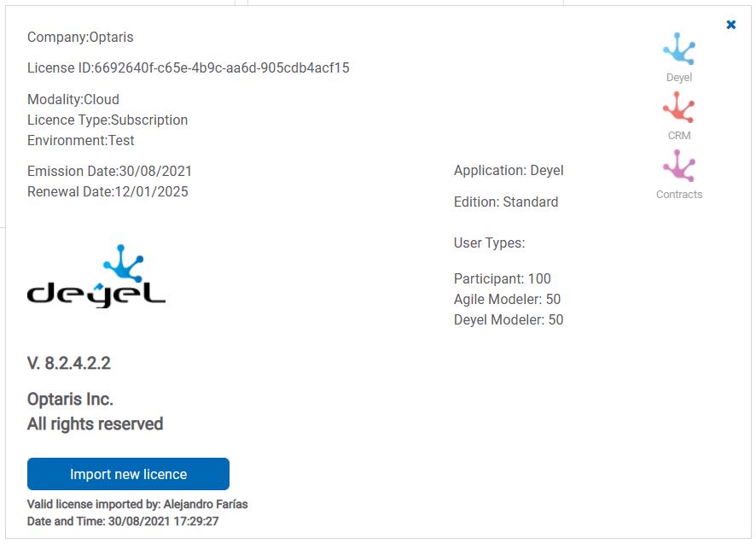Click the Edition: Standard label
This screenshot has width=756, height=544.
pyautogui.click(x=506, y=202)
